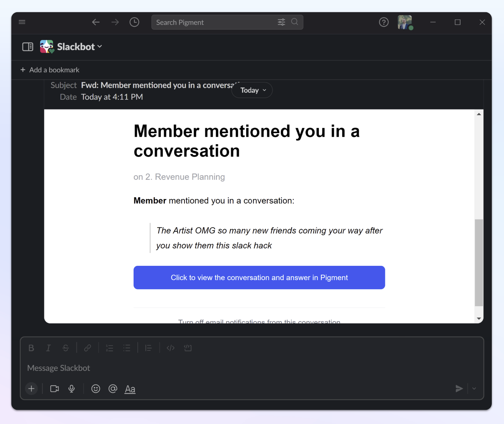Click the Slackbot avatar icon

(x=47, y=47)
